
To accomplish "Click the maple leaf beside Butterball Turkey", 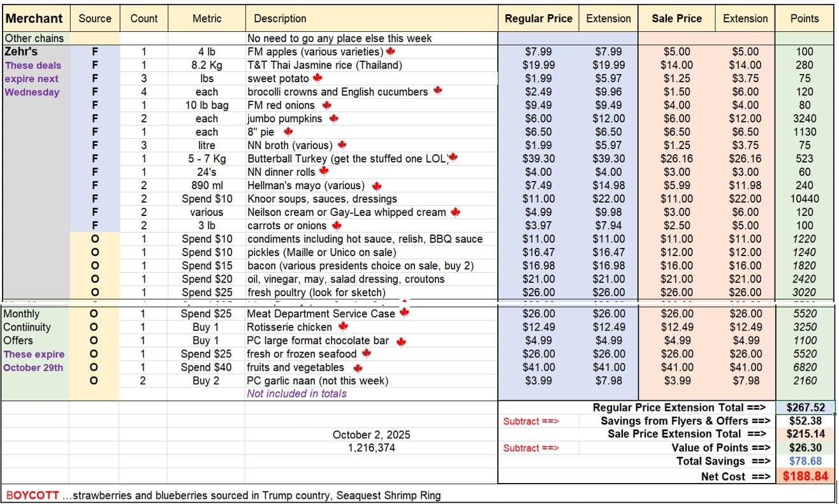I will pos(453,157).
